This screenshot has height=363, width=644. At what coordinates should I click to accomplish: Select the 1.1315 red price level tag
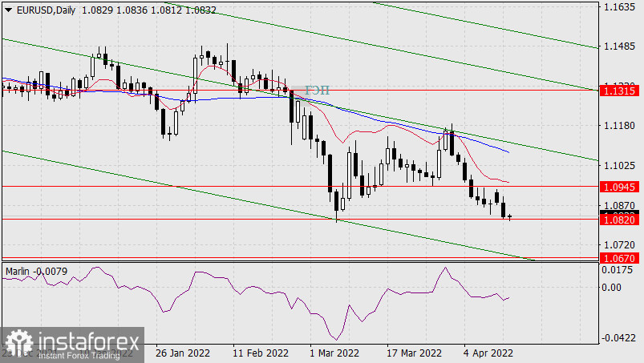click(620, 91)
